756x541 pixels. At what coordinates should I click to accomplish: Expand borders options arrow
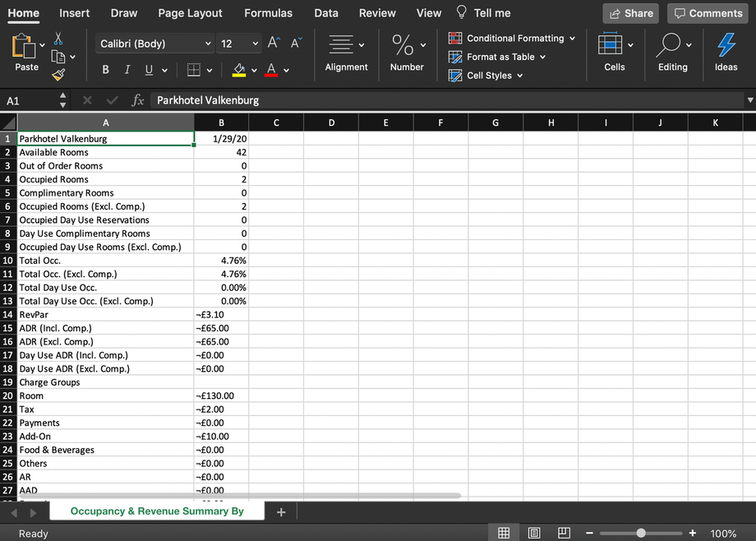(210, 71)
